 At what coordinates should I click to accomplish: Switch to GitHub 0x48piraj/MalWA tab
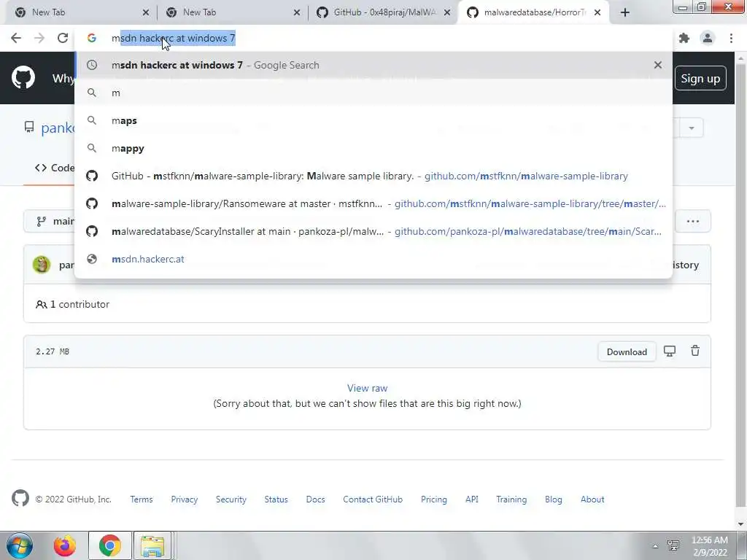pyautogui.click(x=382, y=12)
